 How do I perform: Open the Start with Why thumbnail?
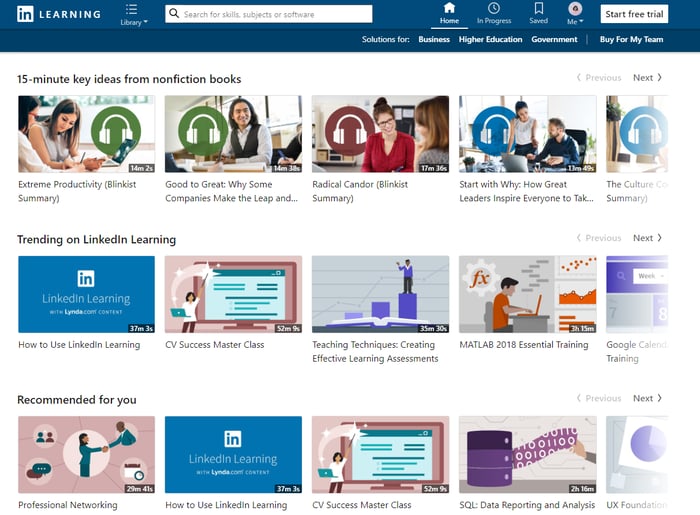528,134
